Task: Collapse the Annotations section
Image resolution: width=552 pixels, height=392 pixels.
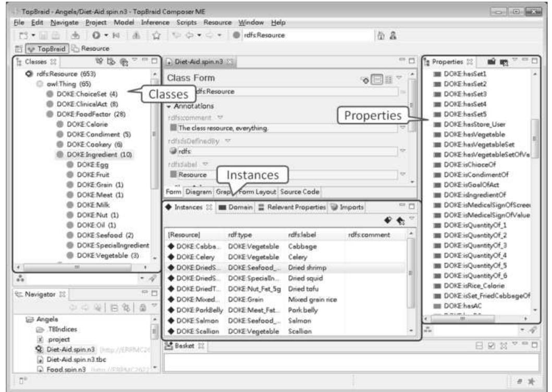Action: point(170,105)
